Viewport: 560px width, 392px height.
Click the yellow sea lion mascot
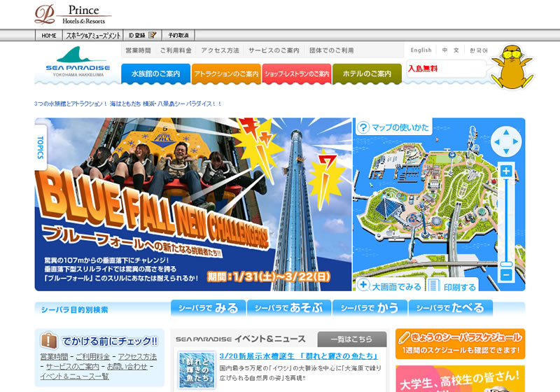pyautogui.click(x=512, y=66)
